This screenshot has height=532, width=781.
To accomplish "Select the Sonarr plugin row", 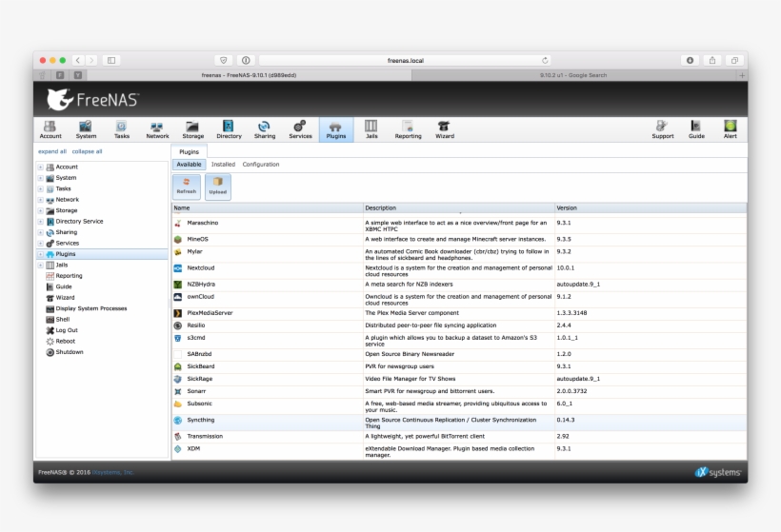I will (459, 392).
